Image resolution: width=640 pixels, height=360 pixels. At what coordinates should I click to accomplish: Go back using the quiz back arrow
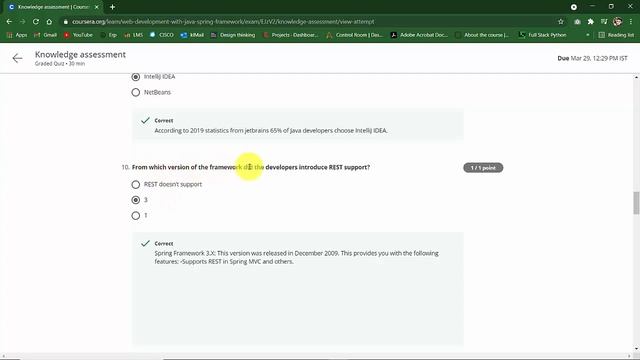17,58
